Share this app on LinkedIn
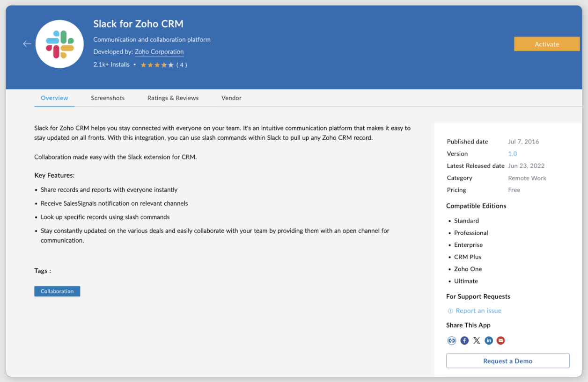Screen dimensions: 588x382 pyautogui.click(x=489, y=340)
